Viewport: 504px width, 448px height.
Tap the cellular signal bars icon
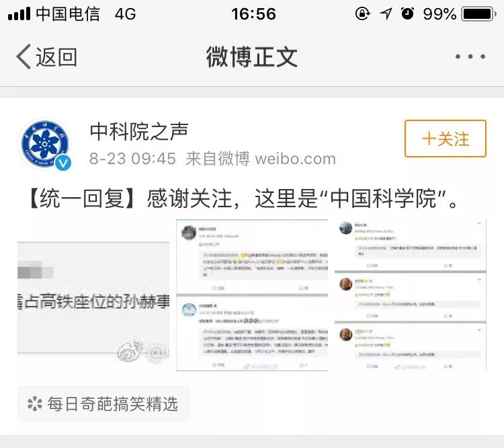19,14
